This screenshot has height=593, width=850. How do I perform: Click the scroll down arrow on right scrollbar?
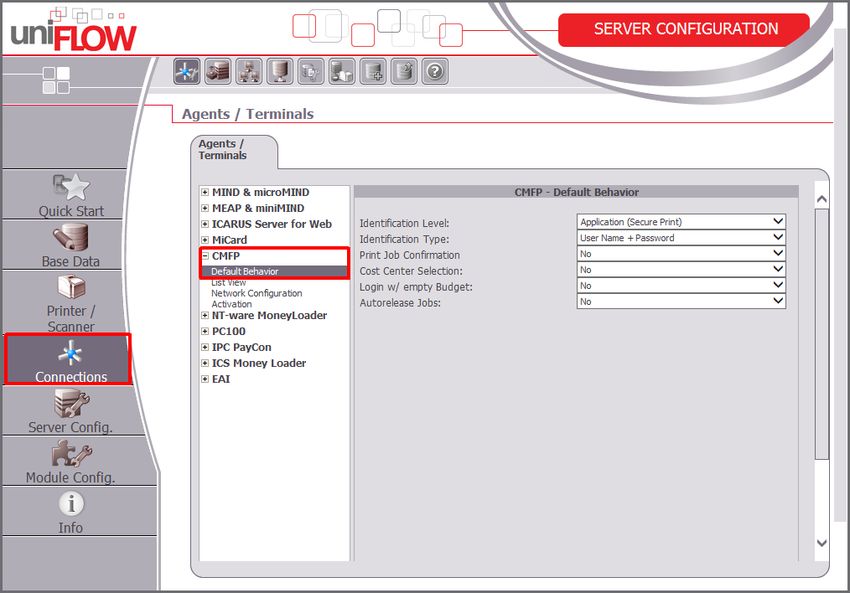(822, 542)
